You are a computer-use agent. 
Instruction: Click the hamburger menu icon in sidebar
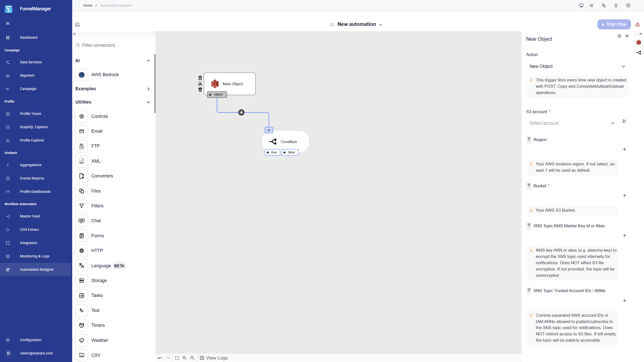[x=8, y=23]
